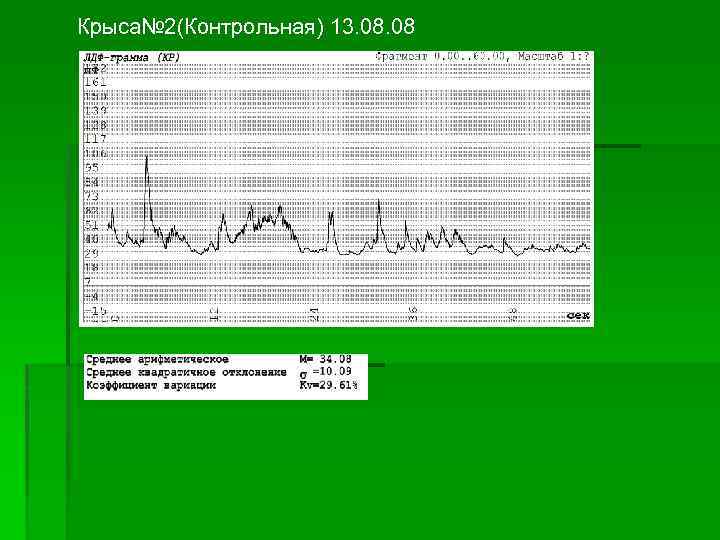Image resolution: width=720 pixels, height=540 pixels.
Task: Click the Kv=29.61% value
Action: coord(329,385)
